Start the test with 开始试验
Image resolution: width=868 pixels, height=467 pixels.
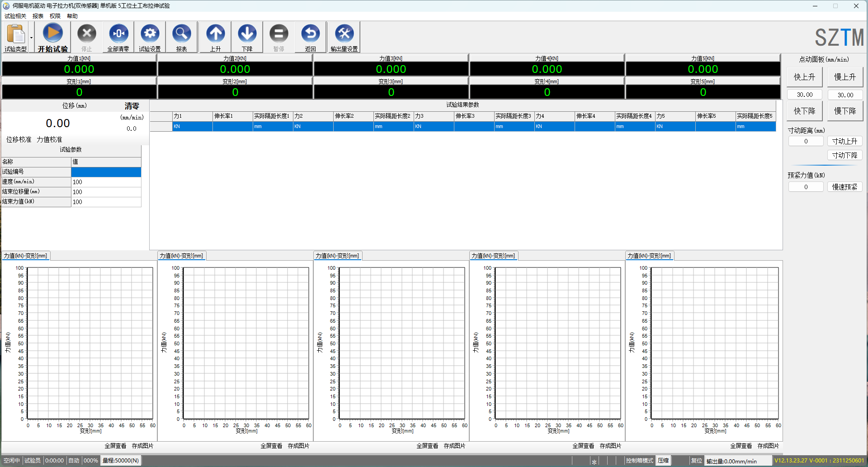[x=53, y=37]
